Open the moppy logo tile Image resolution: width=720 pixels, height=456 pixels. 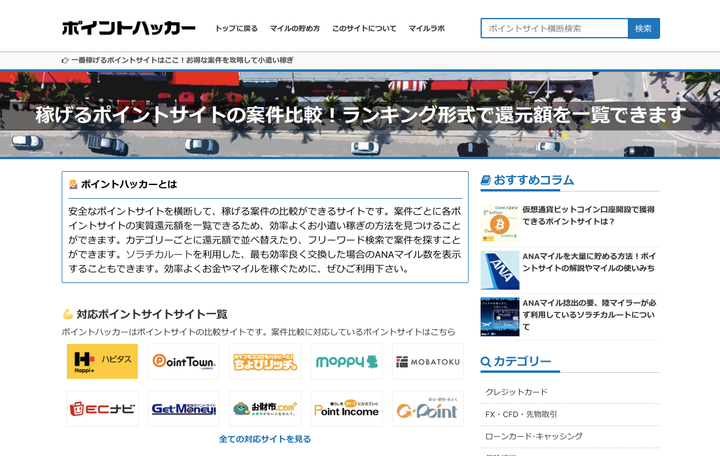pos(346,361)
